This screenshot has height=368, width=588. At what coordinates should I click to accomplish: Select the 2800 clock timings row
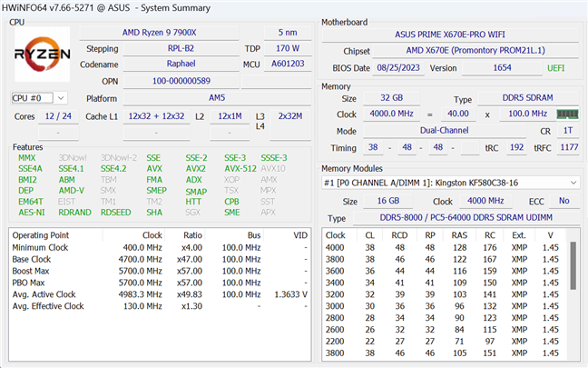tap(446, 318)
